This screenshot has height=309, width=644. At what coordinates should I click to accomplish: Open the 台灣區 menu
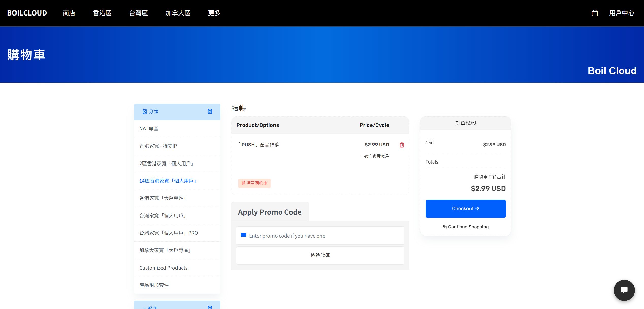[x=139, y=13]
